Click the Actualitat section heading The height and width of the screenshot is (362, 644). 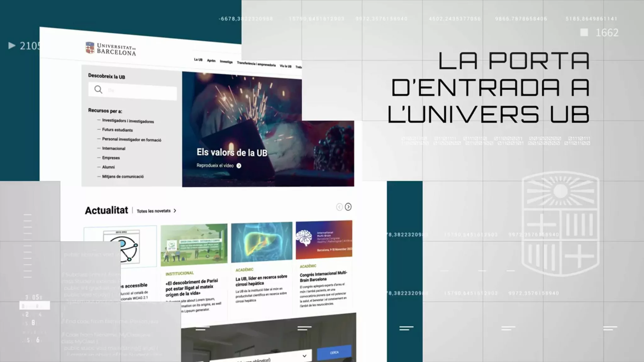(x=106, y=210)
